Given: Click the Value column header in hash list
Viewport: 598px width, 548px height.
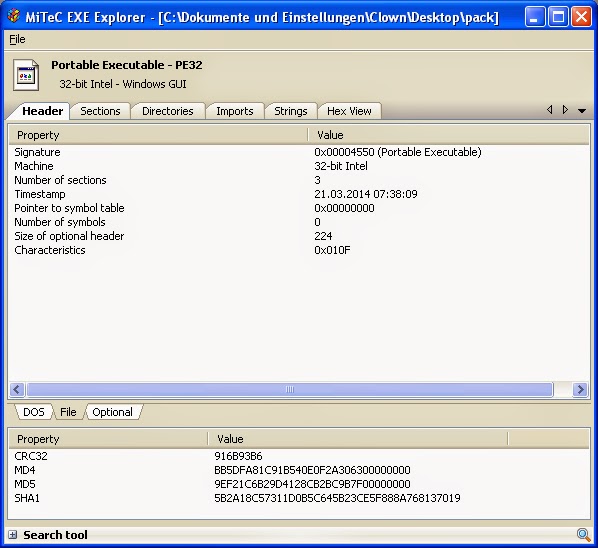Looking at the screenshot, I should pyautogui.click(x=358, y=439).
